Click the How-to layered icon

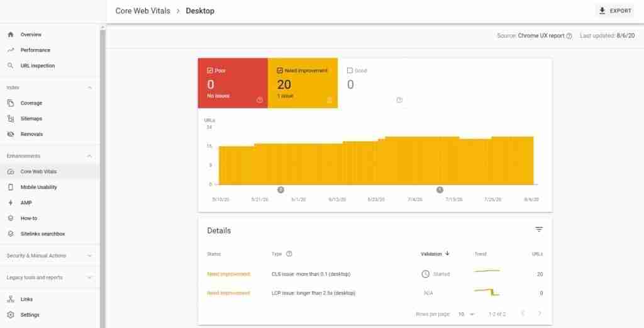11,218
